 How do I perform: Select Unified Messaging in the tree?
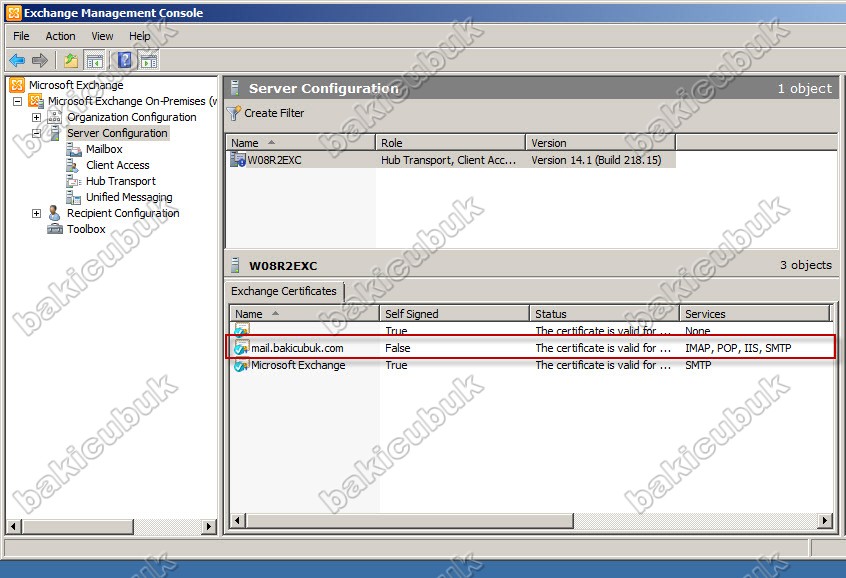129,197
